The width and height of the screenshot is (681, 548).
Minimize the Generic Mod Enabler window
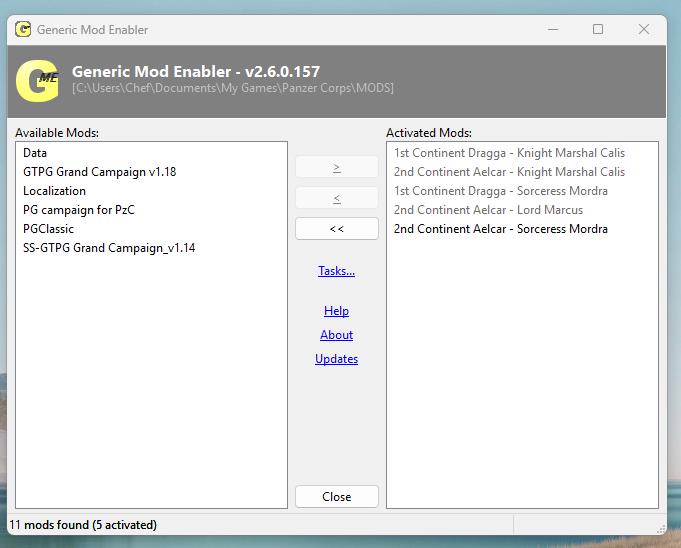click(553, 30)
